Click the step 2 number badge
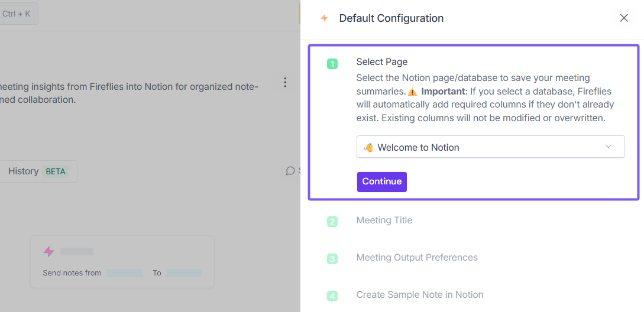 click(x=332, y=222)
